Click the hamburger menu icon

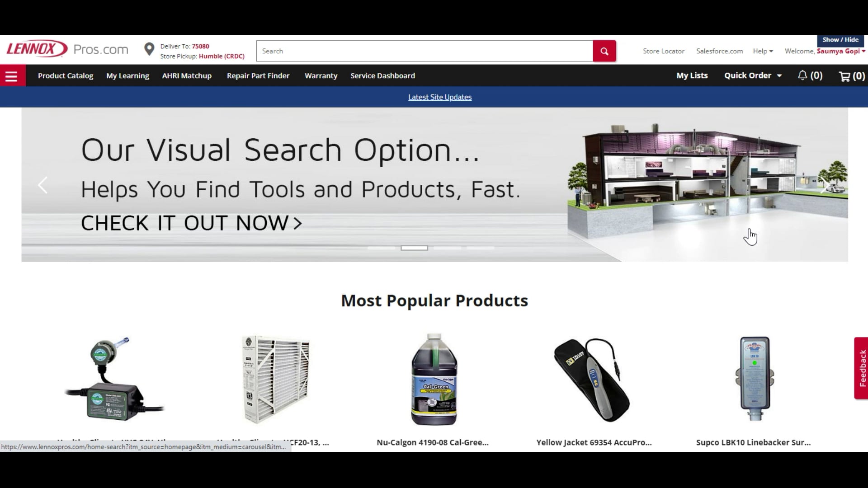pyautogui.click(x=11, y=75)
